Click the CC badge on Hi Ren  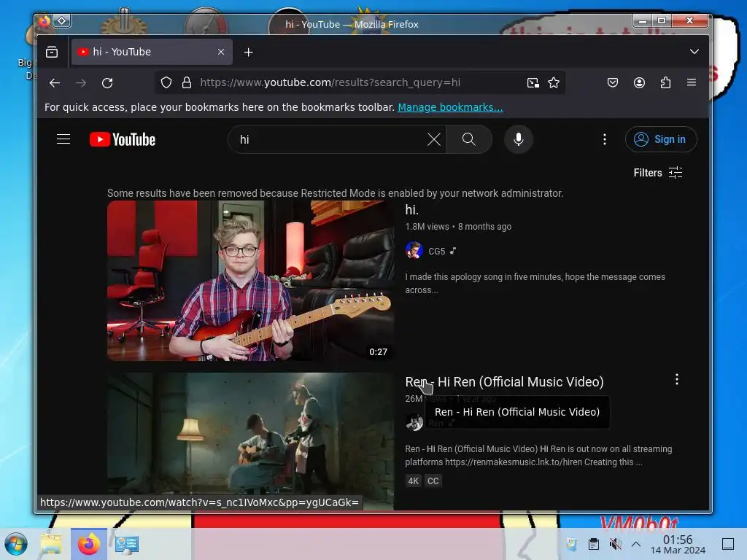433,481
